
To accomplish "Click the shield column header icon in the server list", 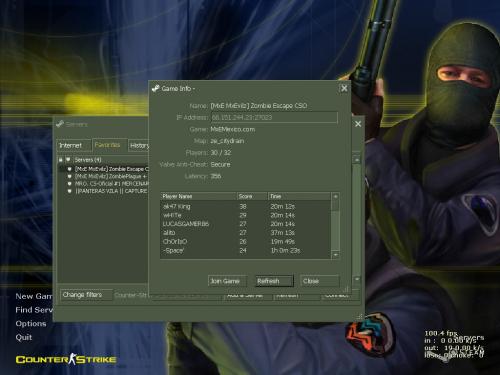I will pos(68,160).
